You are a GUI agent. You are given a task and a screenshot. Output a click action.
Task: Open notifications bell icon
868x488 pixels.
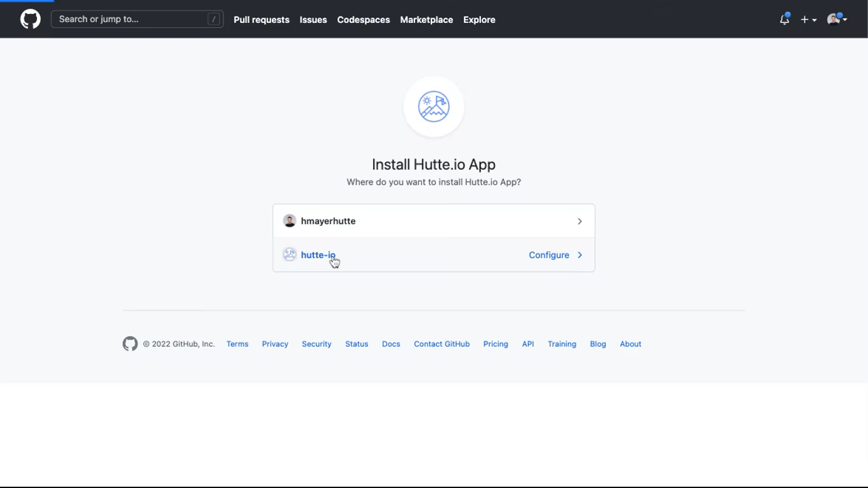click(x=785, y=19)
